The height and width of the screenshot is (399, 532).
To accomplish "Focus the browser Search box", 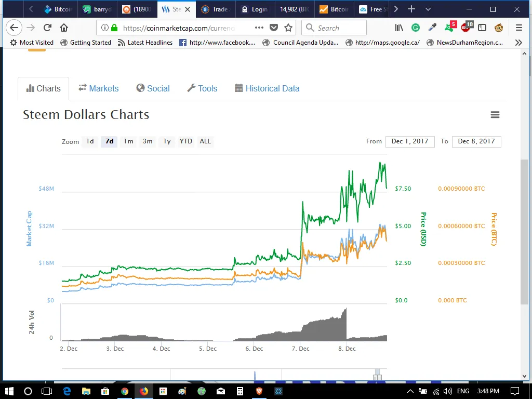I will (x=334, y=28).
